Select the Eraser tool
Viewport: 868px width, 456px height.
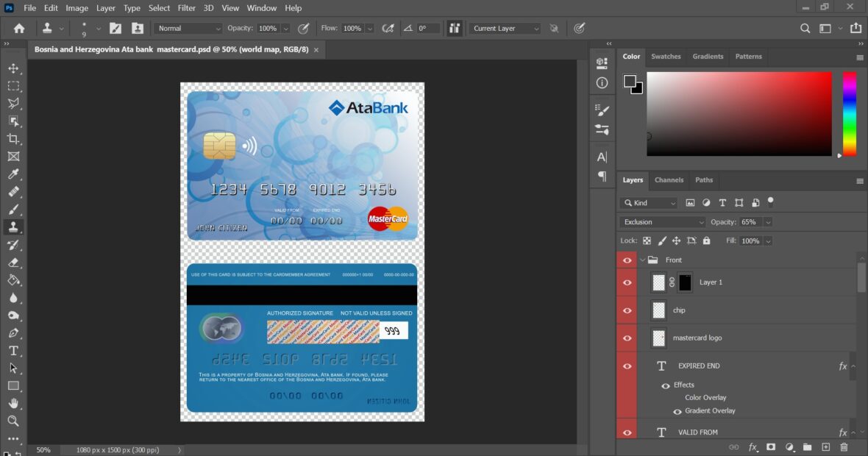click(x=13, y=263)
